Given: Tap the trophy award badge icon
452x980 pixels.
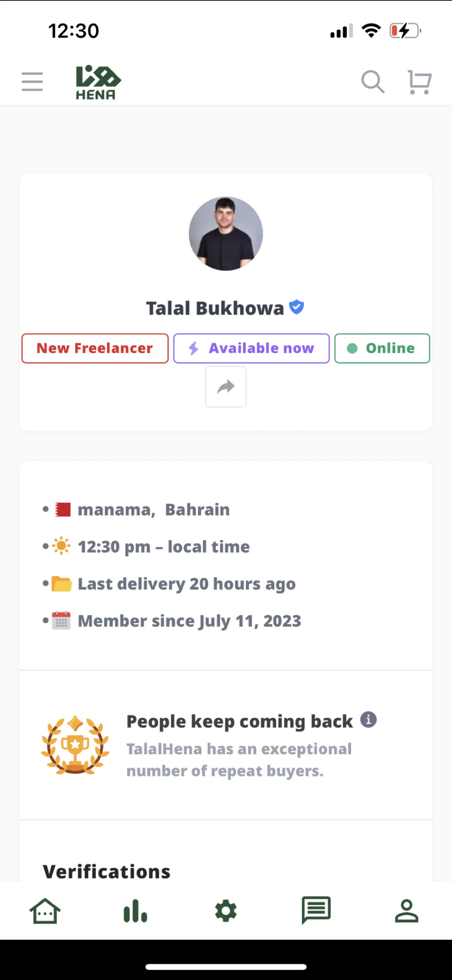Looking at the screenshot, I should coord(75,745).
